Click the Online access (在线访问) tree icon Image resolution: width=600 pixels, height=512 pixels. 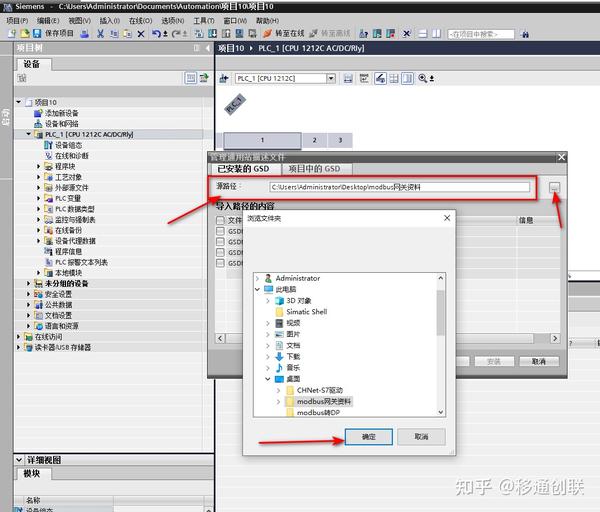click(28, 337)
